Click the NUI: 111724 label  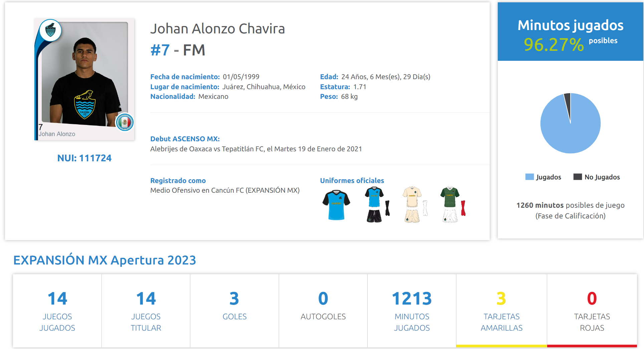pos(84,158)
